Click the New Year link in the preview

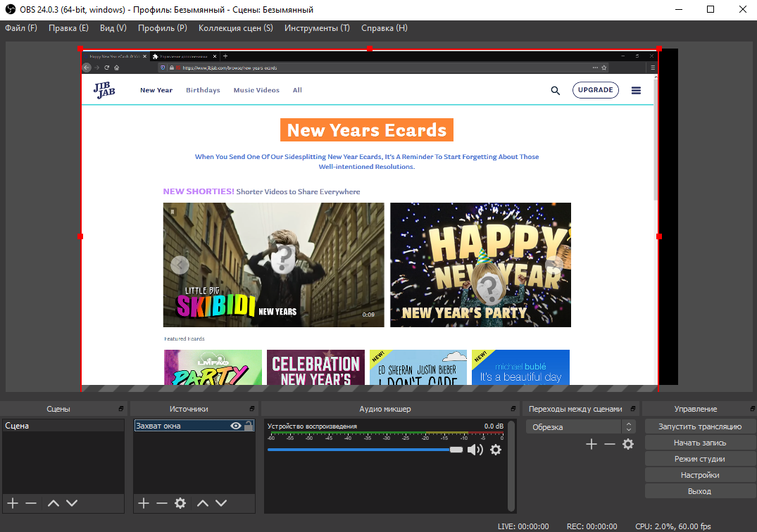pyautogui.click(x=156, y=90)
